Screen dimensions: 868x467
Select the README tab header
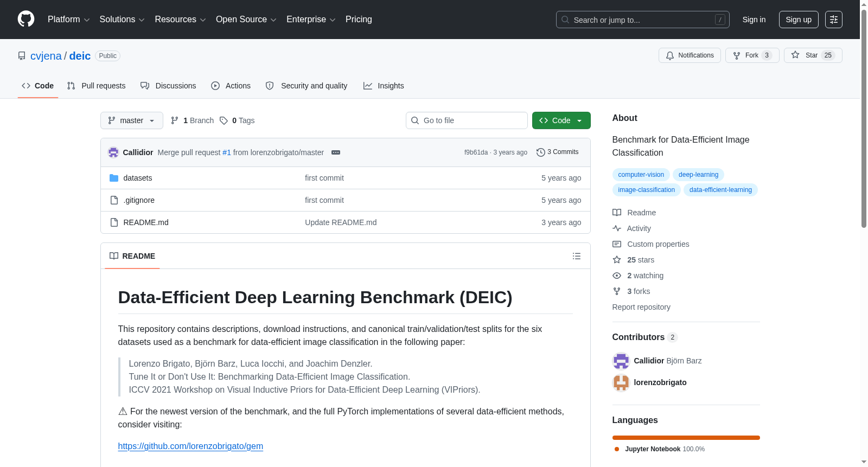132,256
